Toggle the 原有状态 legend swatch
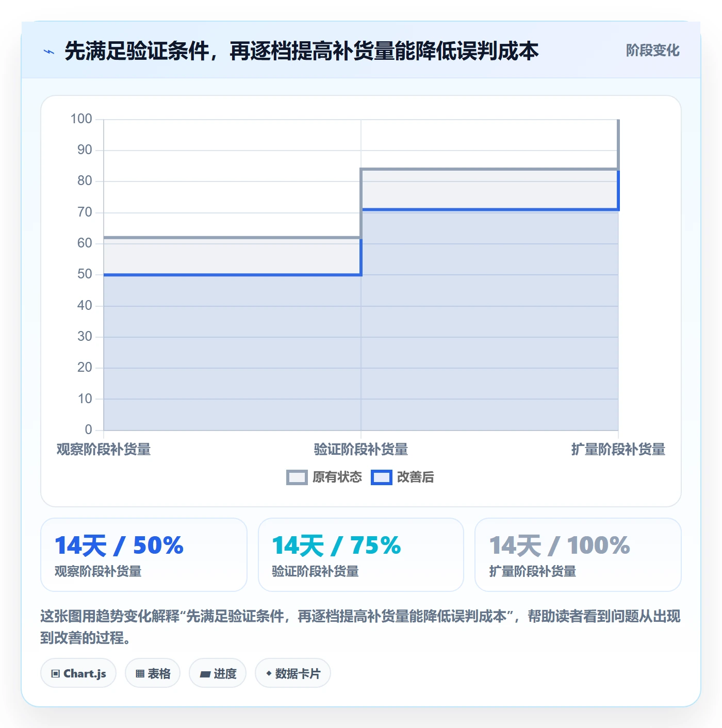Screen dimensions: 722x728 point(297,477)
